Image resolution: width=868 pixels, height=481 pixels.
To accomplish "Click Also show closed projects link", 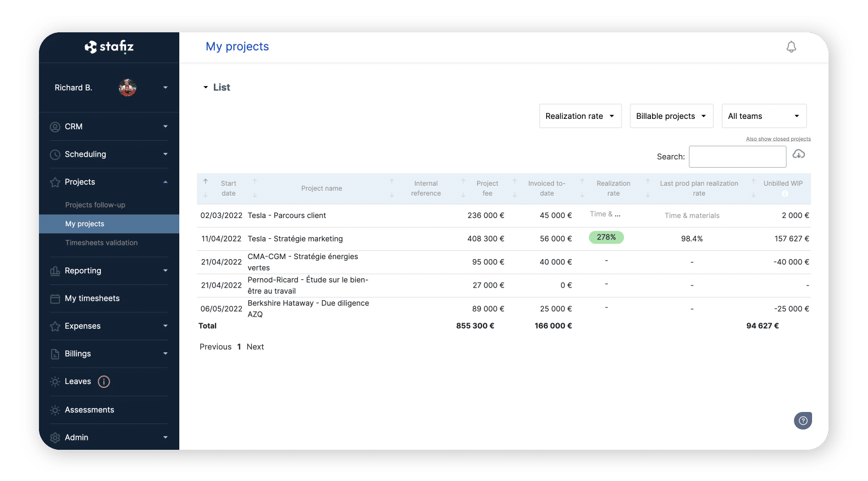I will click(x=778, y=139).
